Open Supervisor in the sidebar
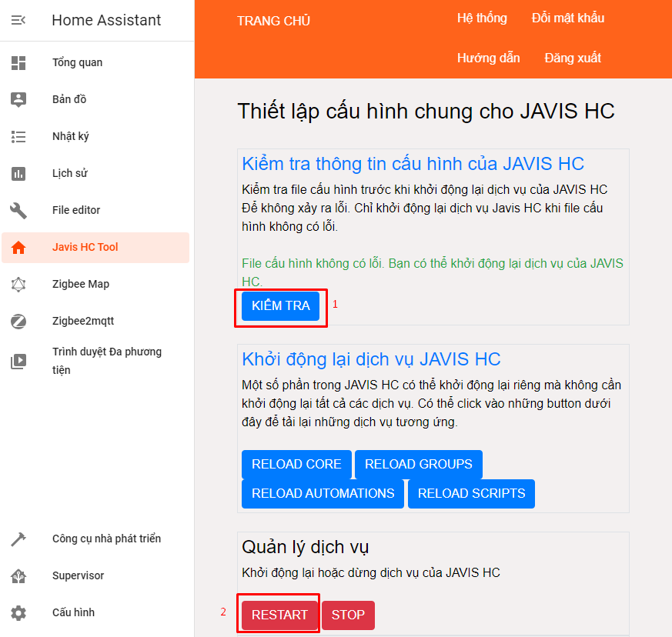The image size is (672, 637). pos(95,576)
